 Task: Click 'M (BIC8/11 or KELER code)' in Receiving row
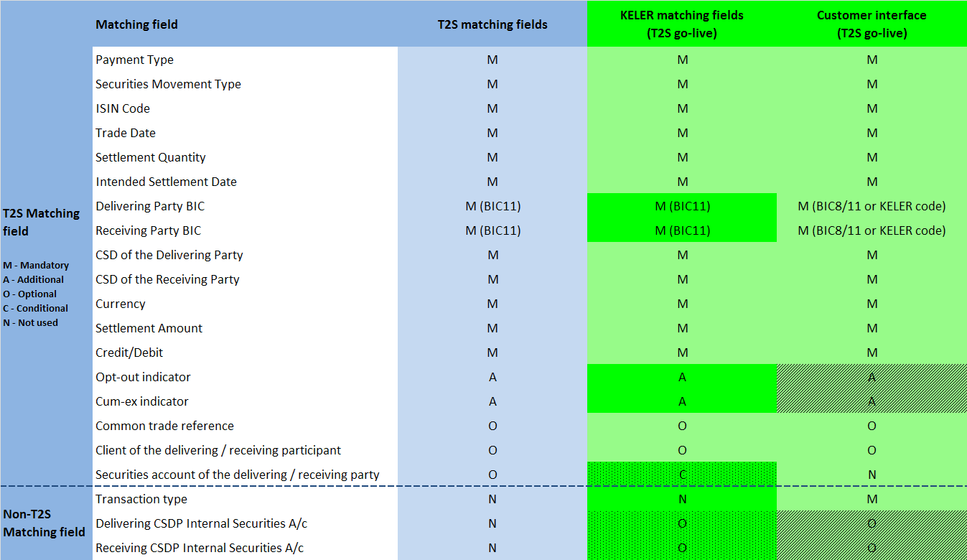coord(872,230)
